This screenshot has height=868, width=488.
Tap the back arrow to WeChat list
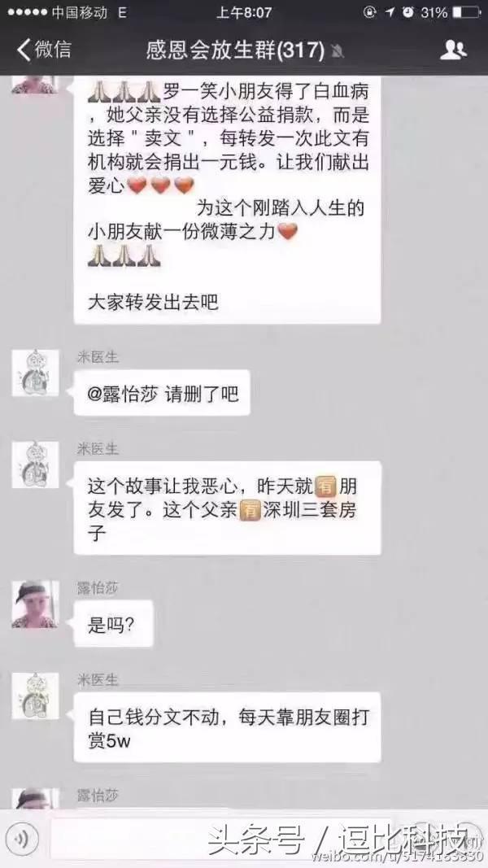(x=23, y=50)
